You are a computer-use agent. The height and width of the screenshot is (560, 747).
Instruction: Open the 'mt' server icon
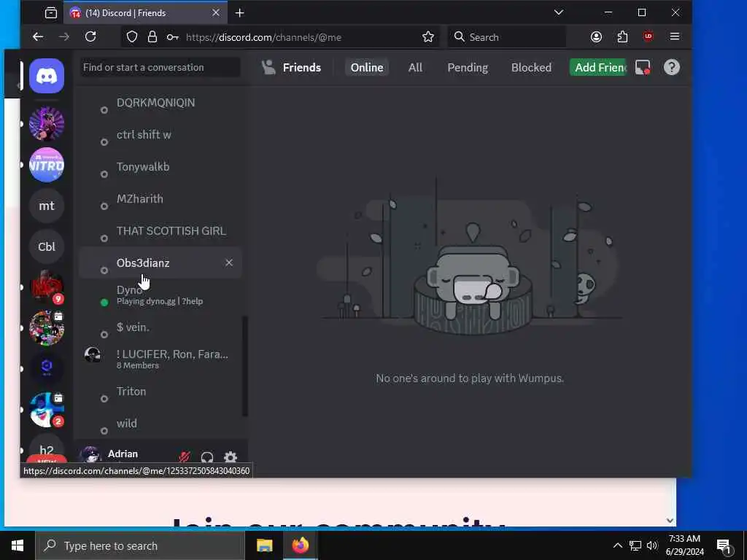(x=47, y=206)
